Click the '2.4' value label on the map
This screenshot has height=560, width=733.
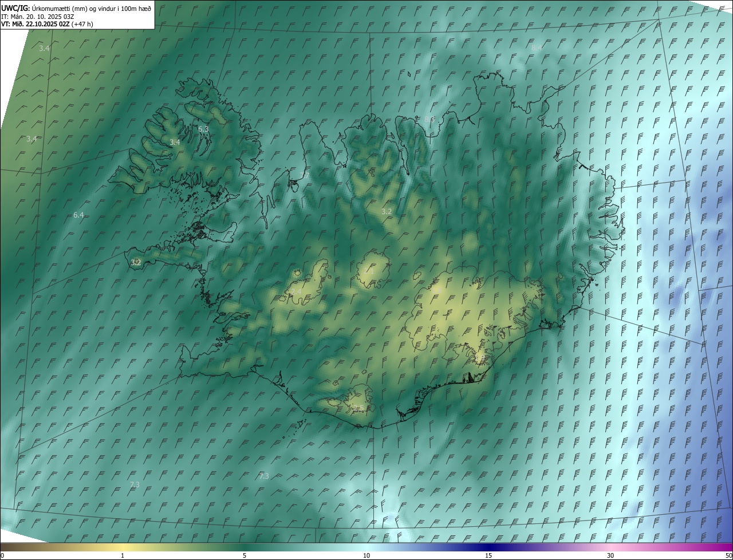pyautogui.click(x=296, y=292)
